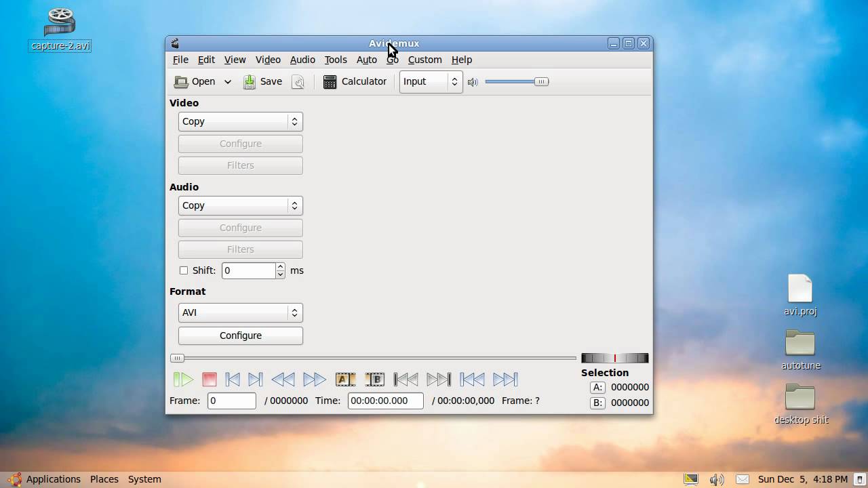Open the Audio codec Copy dropdown
Viewport: 868px width, 488px height.
(x=240, y=205)
